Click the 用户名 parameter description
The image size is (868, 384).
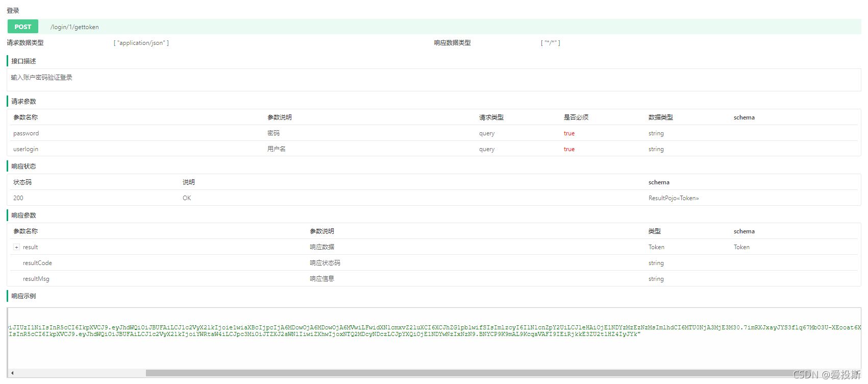(277, 149)
